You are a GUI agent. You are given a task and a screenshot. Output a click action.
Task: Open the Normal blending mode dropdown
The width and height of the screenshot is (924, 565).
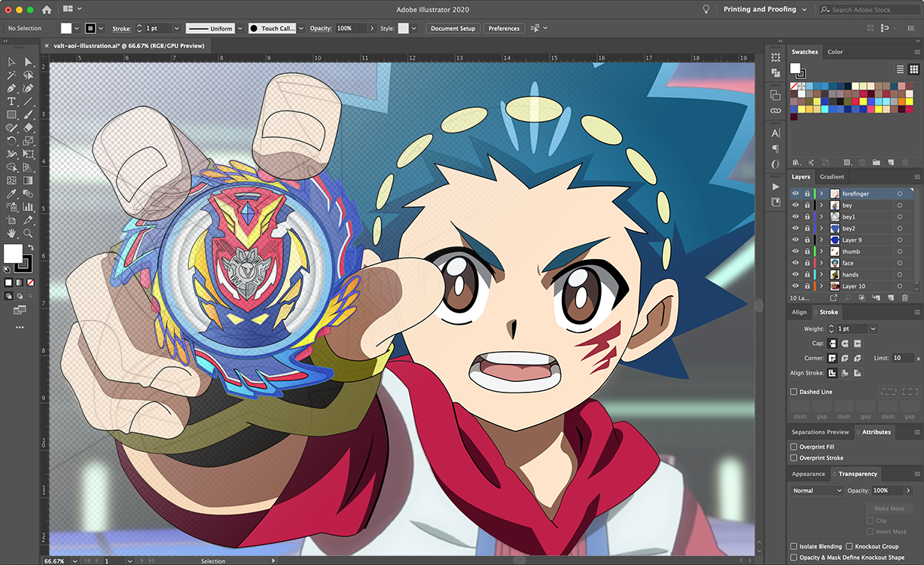pos(816,490)
